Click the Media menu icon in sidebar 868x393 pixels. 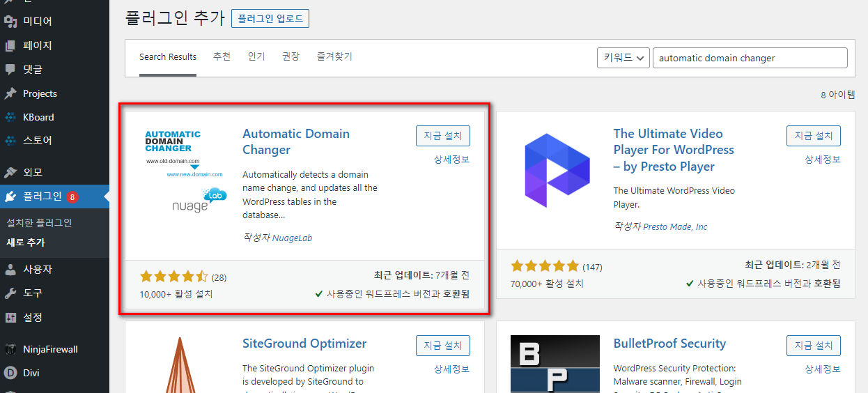click(x=10, y=22)
